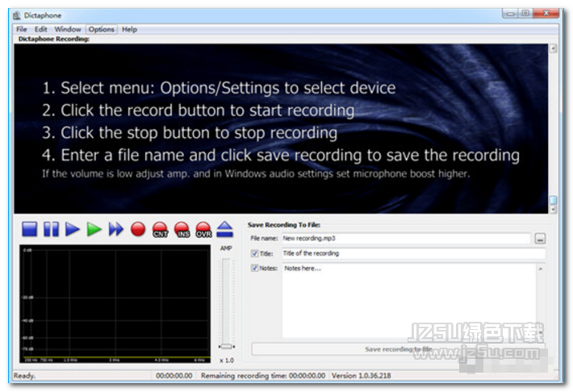The height and width of the screenshot is (392, 573).
Task: Click the spectrum level display
Action: 115,303
